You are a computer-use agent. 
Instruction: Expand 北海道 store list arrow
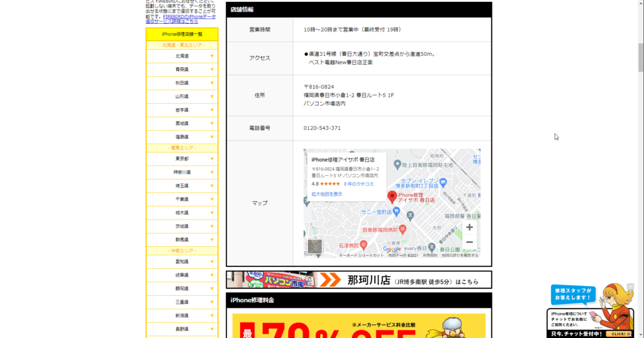coord(212,56)
